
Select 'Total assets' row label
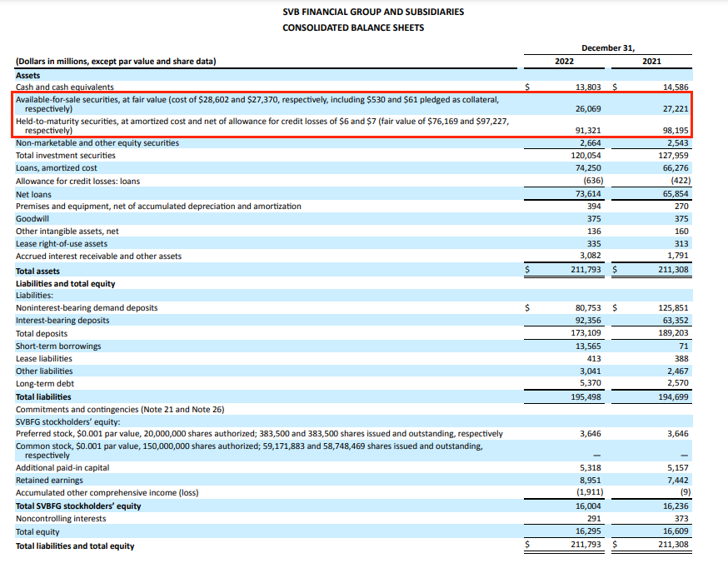pyautogui.click(x=37, y=271)
